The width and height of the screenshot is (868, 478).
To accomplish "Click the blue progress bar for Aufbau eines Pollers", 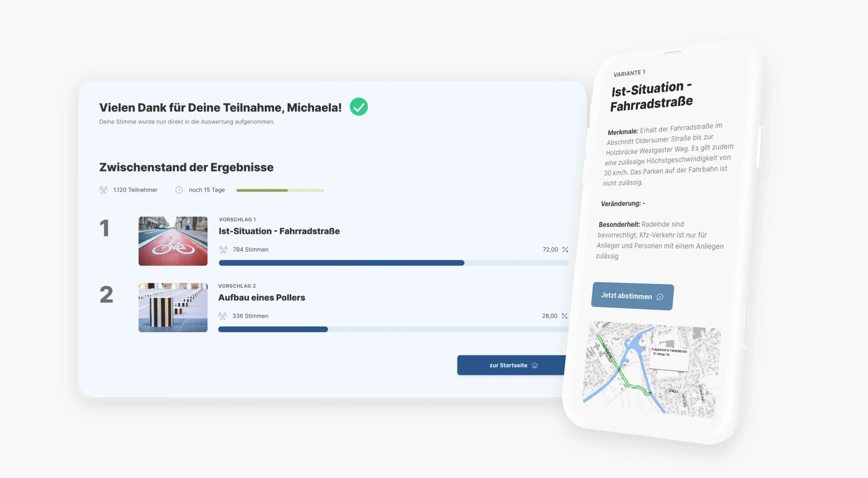I will click(x=393, y=329).
